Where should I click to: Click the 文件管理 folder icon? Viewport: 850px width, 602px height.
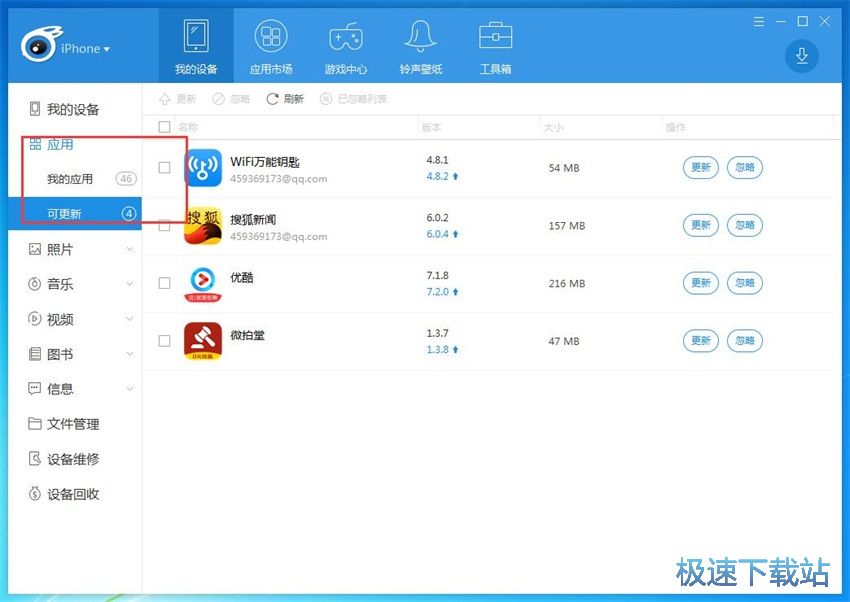point(35,424)
